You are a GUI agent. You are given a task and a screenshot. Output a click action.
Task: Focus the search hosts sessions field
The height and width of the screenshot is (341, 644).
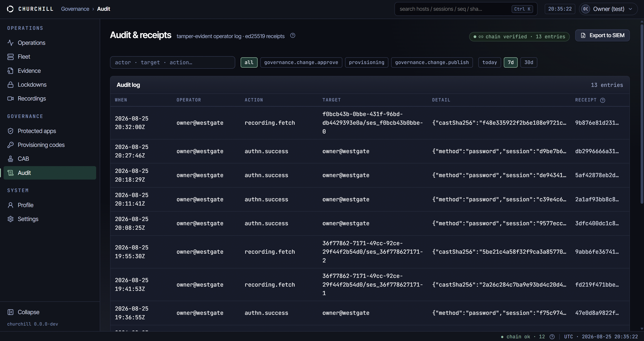pyautogui.click(x=466, y=9)
